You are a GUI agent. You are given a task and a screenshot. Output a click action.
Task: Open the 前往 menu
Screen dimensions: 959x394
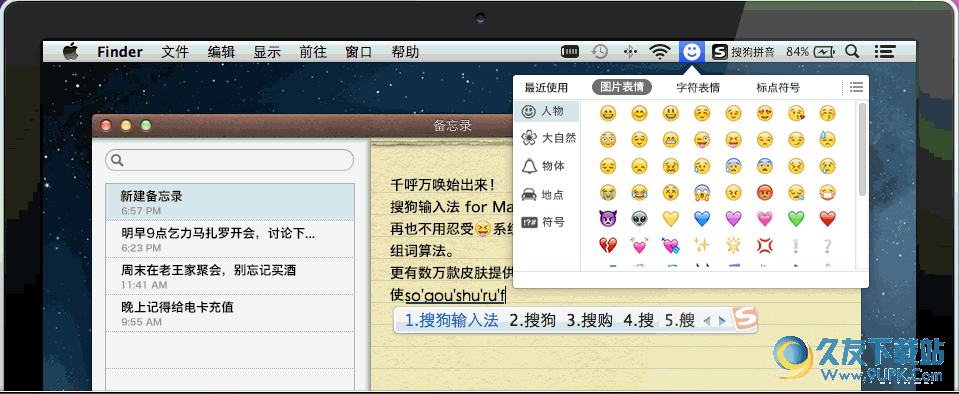pos(313,52)
